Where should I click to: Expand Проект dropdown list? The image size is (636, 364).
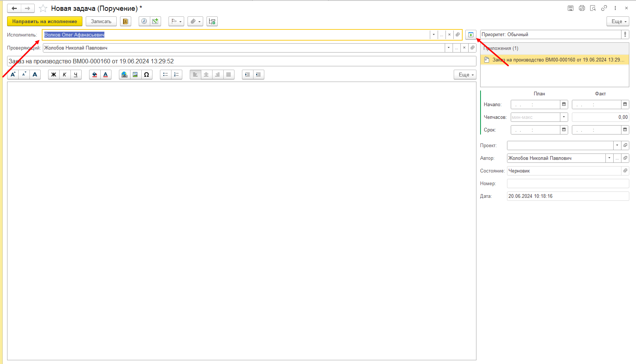click(x=617, y=145)
